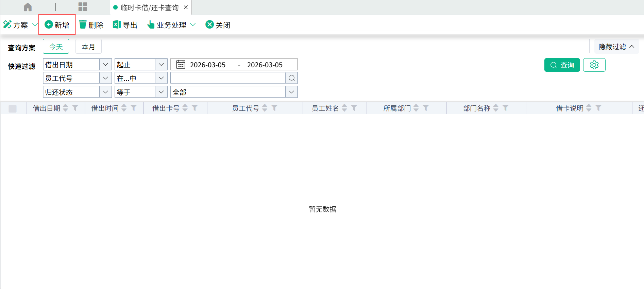
Task: Click the green 查询 search button
Action: [562, 65]
